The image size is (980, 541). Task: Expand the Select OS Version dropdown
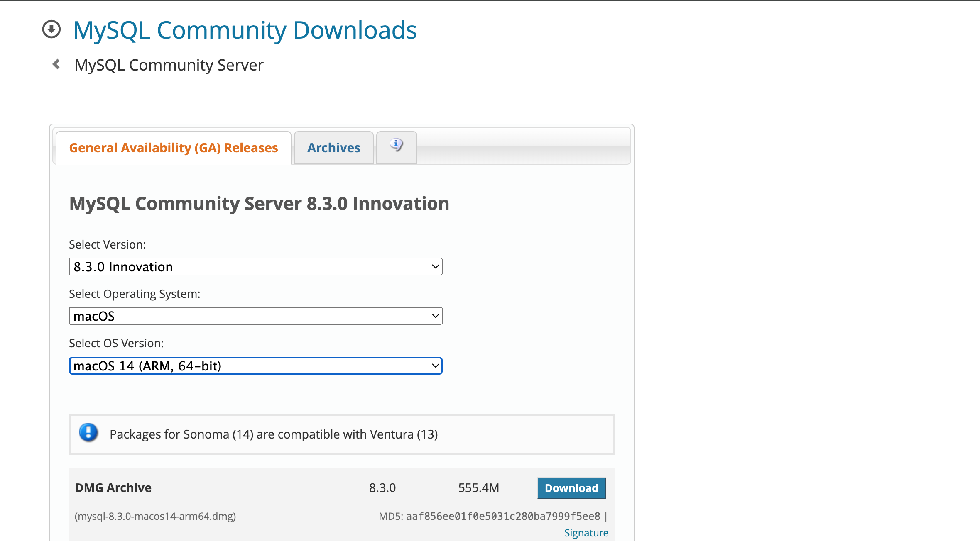coord(256,366)
